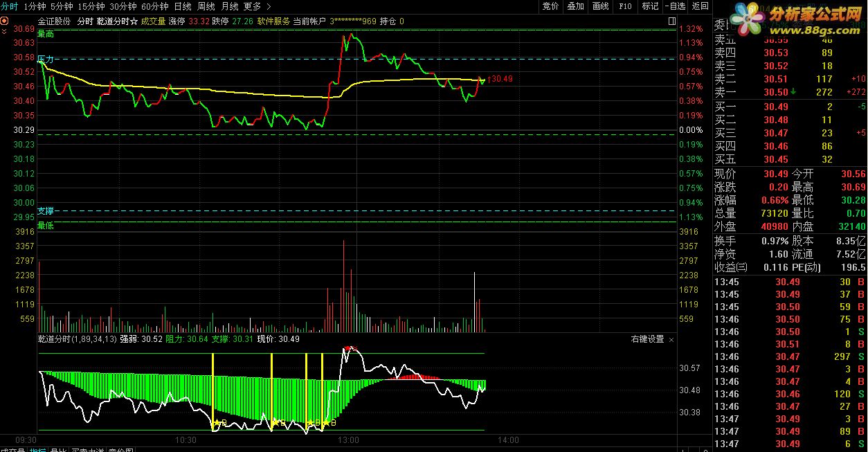Click the stock name 金证股份
This screenshot has height=452, width=868.
pyautogui.click(x=54, y=21)
